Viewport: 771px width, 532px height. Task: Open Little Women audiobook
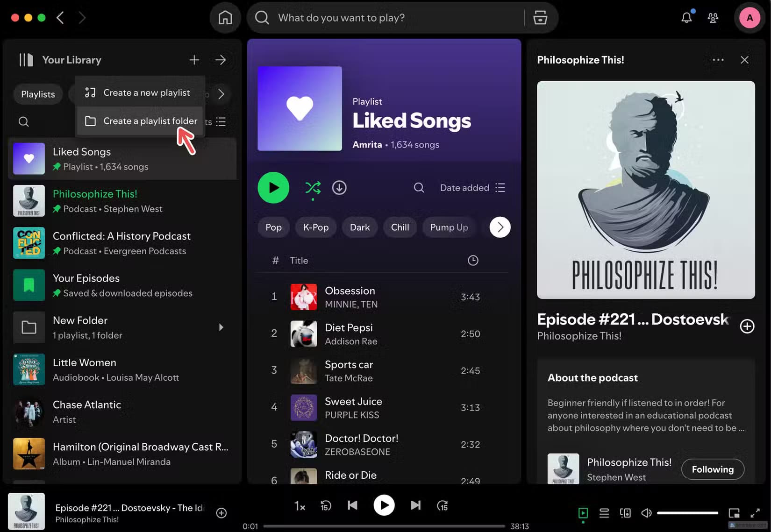(122, 369)
